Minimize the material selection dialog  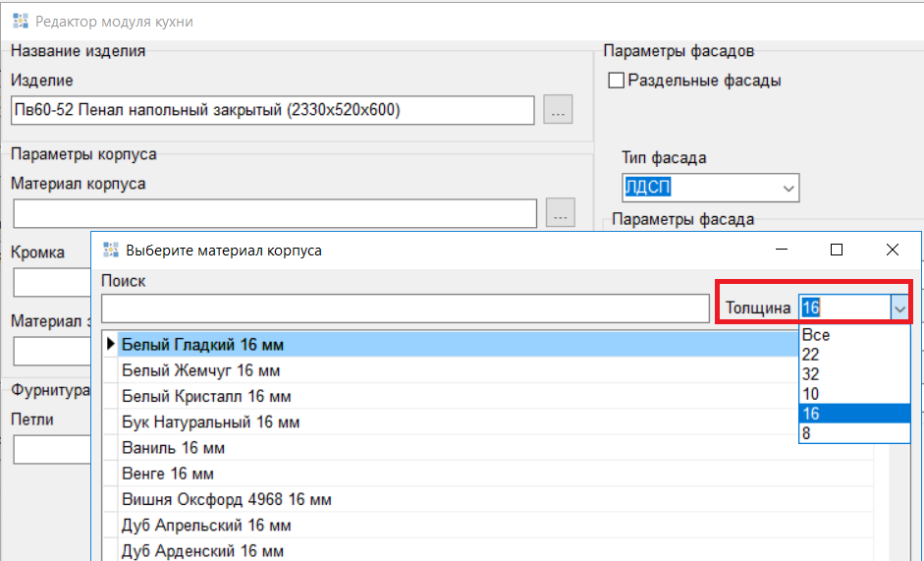click(781, 251)
